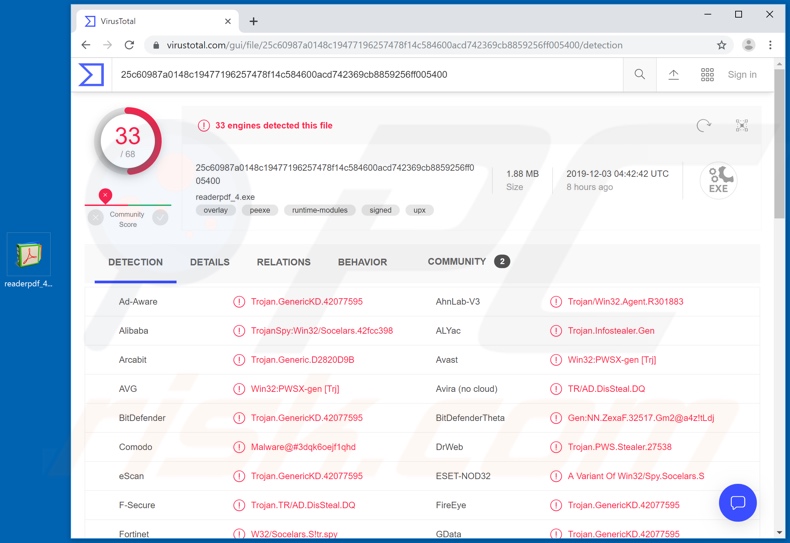
Task: Click ESET-NOD32 Socelars.S result text
Action: [636, 476]
